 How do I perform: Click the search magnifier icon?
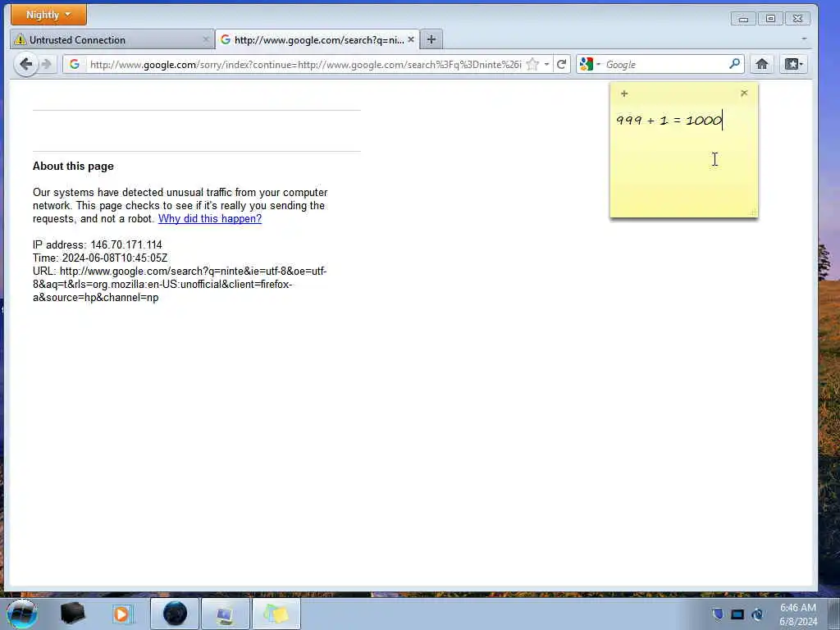tap(734, 64)
